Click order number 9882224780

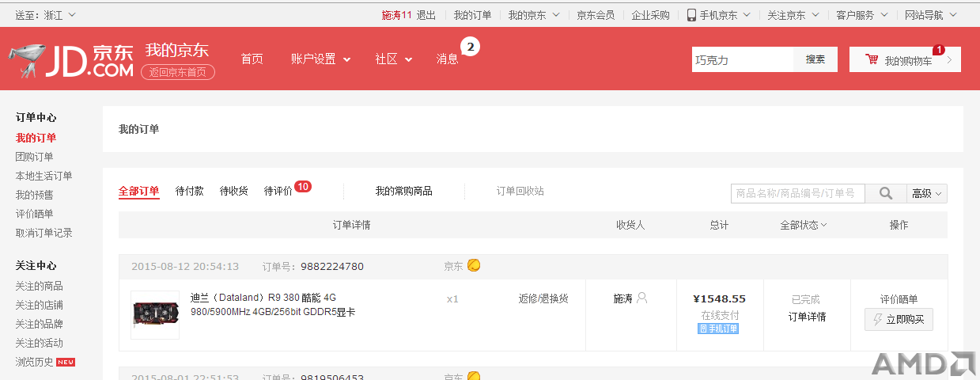point(332,266)
